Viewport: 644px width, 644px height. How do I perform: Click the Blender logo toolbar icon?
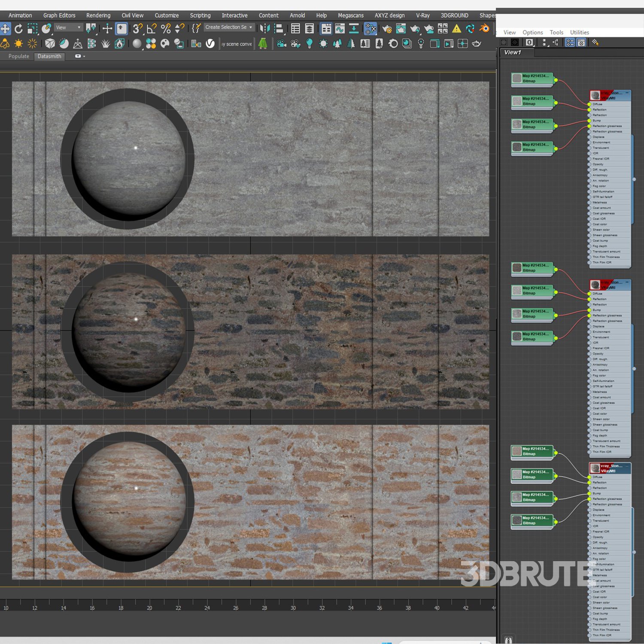(484, 29)
